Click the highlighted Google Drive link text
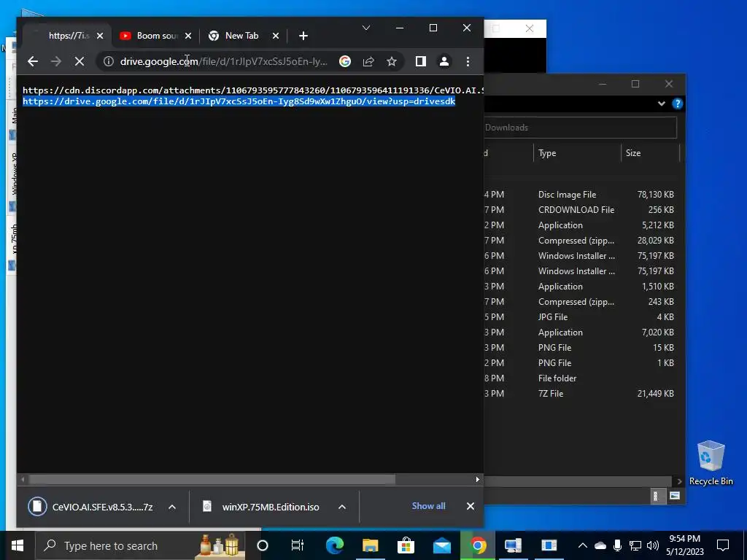The height and width of the screenshot is (560, 747). (239, 101)
